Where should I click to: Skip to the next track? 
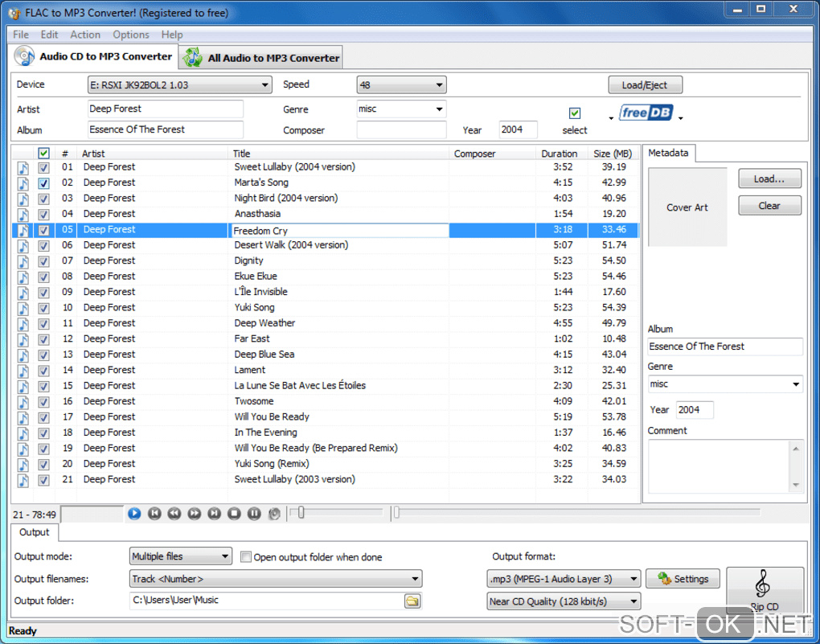pyautogui.click(x=215, y=514)
